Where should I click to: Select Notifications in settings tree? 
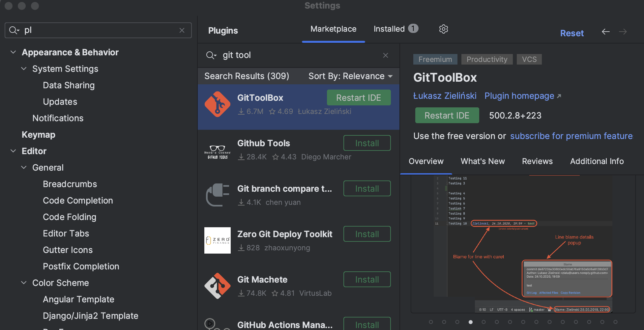(58, 118)
